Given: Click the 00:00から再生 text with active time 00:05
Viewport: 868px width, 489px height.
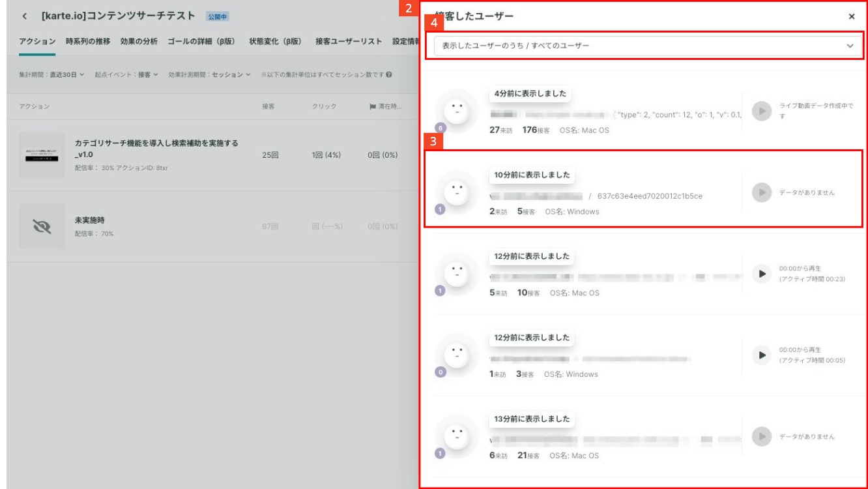Looking at the screenshot, I should (x=800, y=349).
